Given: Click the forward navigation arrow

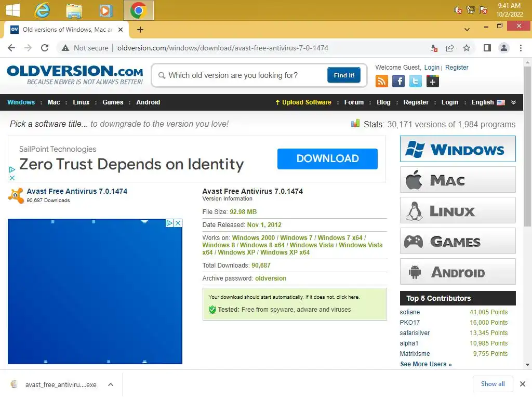Looking at the screenshot, I should coord(28,48).
